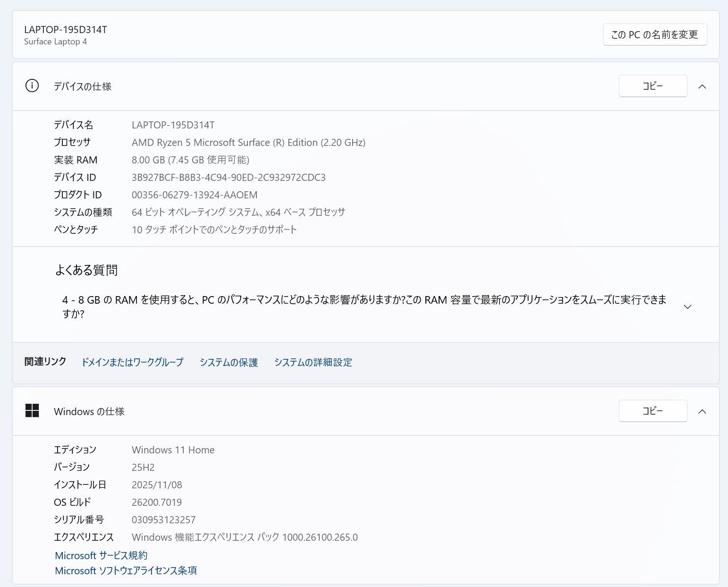Screen dimensions: 728x587
Task: Open システムの保護 link
Action: click(229, 362)
